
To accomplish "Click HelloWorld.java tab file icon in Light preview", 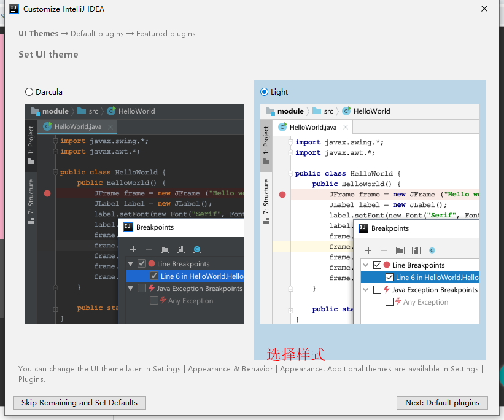I will [x=282, y=127].
